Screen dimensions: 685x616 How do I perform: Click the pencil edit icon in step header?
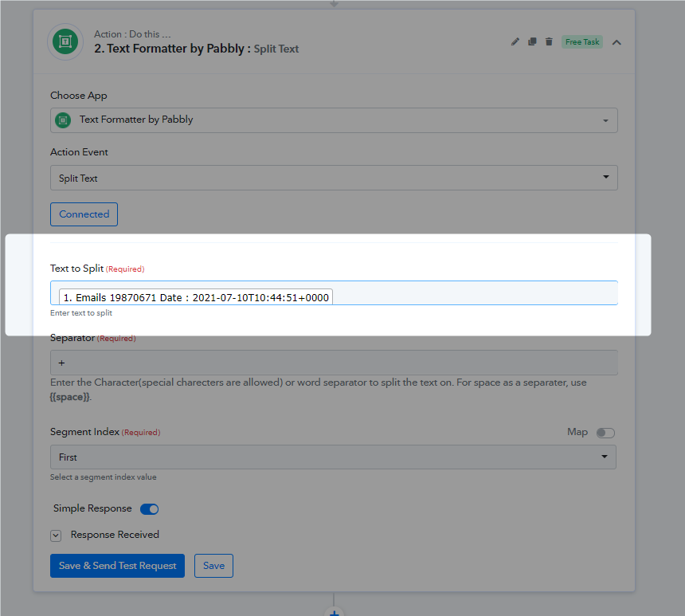[515, 42]
